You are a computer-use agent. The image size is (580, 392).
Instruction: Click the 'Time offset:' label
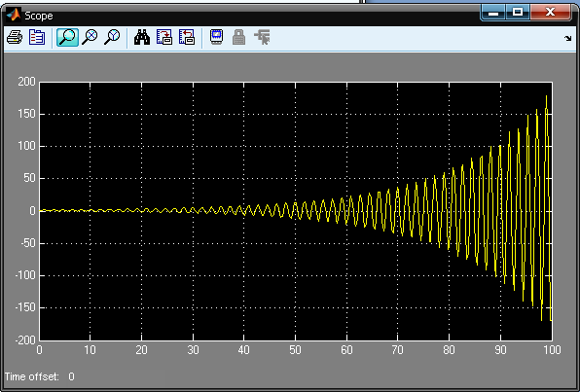31,376
